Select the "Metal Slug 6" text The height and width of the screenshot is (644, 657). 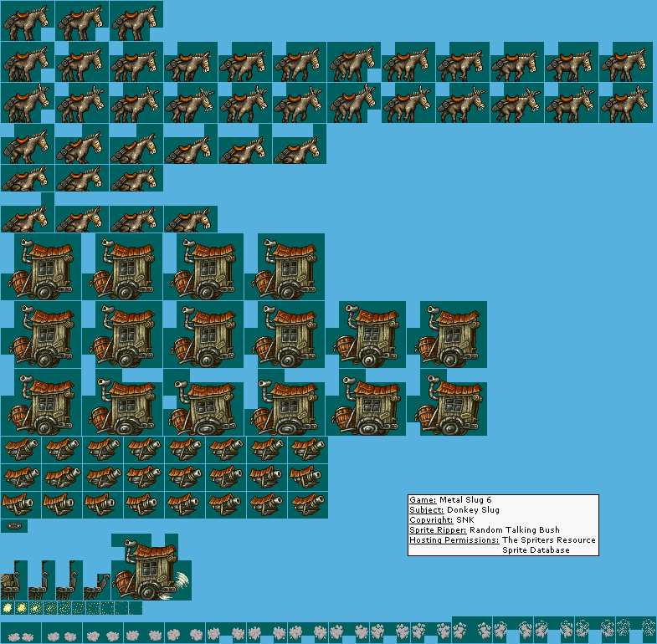pos(465,500)
